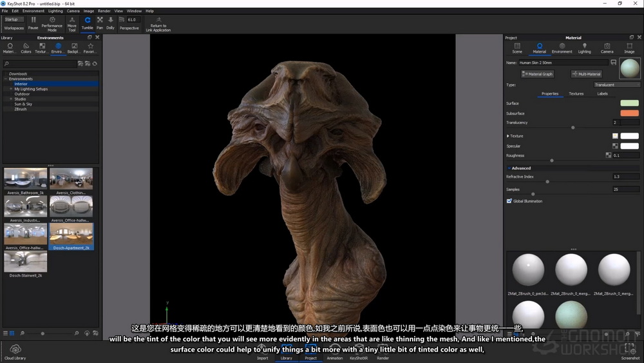Activate the Move Tool
The width and height of the screenshot is (644, 363).
click(72, 25)
